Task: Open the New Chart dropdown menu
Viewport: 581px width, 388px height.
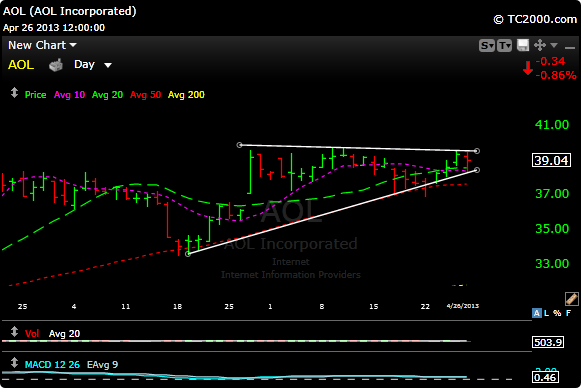Action: 42,45
